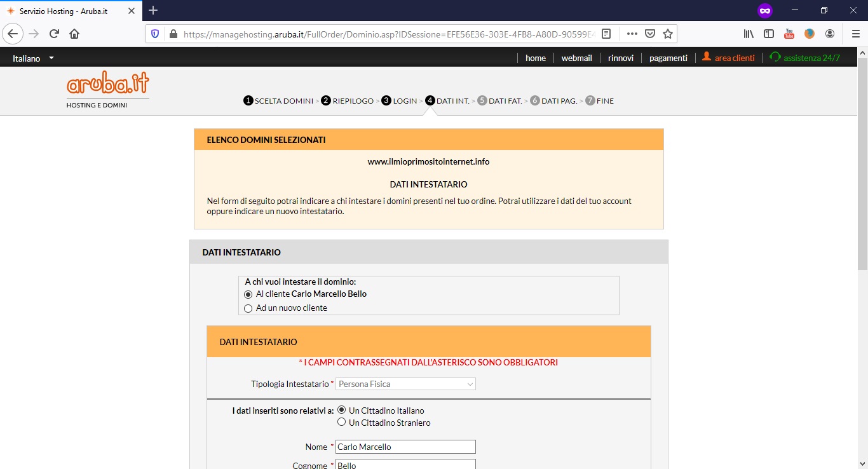Click the browser address bar URL
Image resolution: width=868 pixels, height=469 pixels.
tap(388, 34)
